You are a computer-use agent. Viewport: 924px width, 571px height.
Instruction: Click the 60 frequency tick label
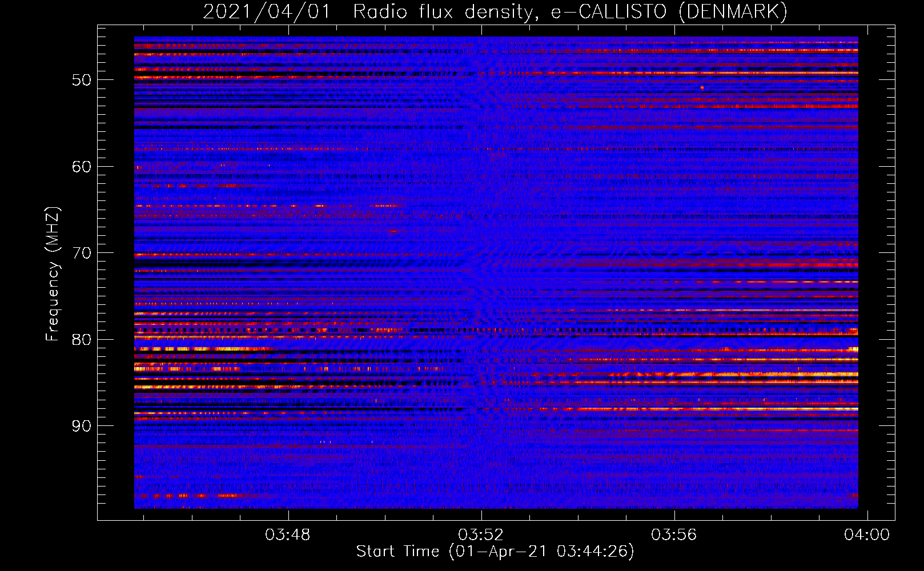coord(82,167)
